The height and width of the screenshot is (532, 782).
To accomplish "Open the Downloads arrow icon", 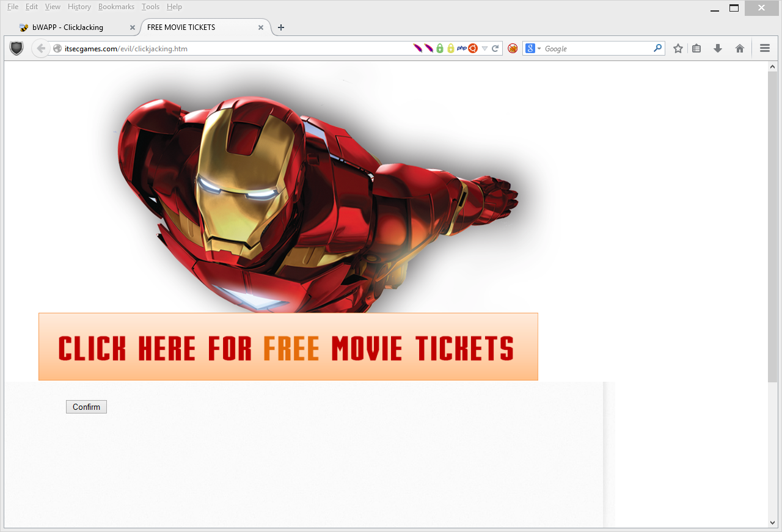I will (718, 48).
